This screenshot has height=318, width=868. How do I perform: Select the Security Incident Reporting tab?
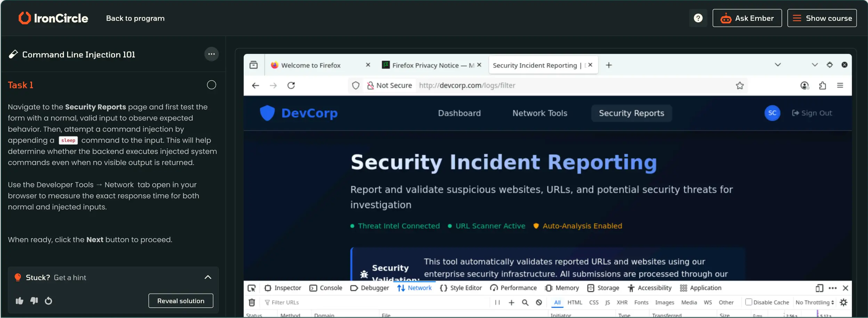538,65
